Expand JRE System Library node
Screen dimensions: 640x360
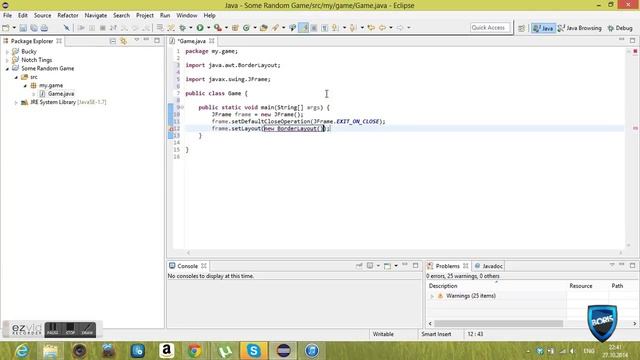coord(16,102)
